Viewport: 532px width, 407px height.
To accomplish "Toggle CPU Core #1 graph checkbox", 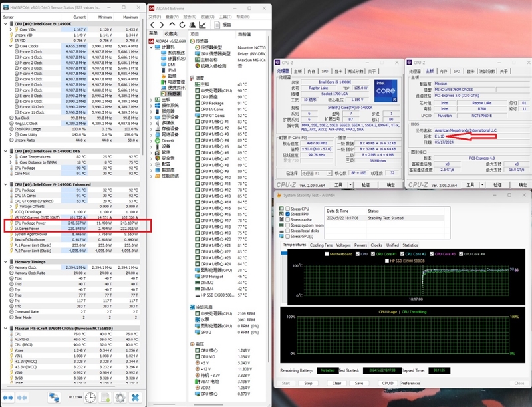I will point(373,253).
